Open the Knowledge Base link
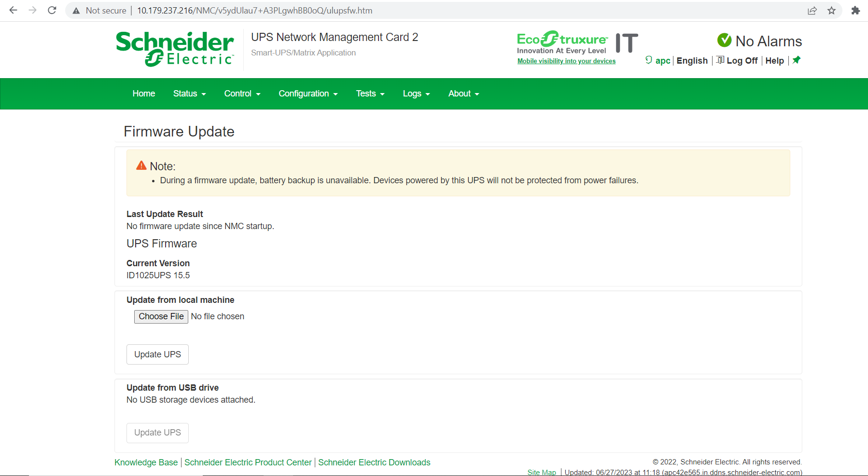Viewport: 868px width, 476px height. coord(146,462)
